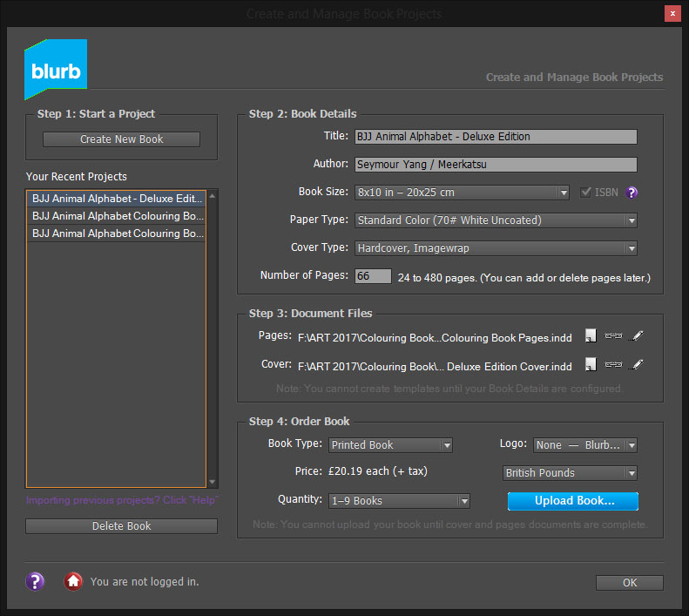The width and height of the screenshot is (689, 616).
Task: Click the Pages file path text
Action: [x=435, y=338]
